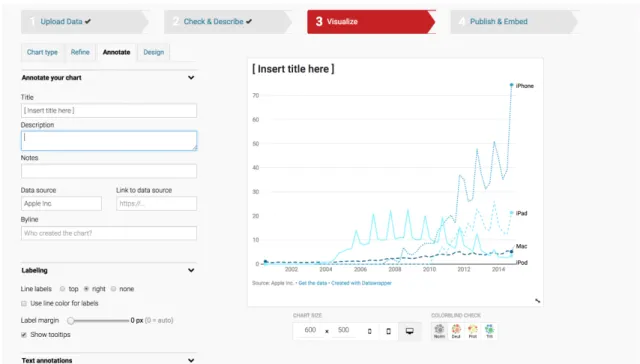
Task: Click the iPod line label
Action: click(522, 262)
